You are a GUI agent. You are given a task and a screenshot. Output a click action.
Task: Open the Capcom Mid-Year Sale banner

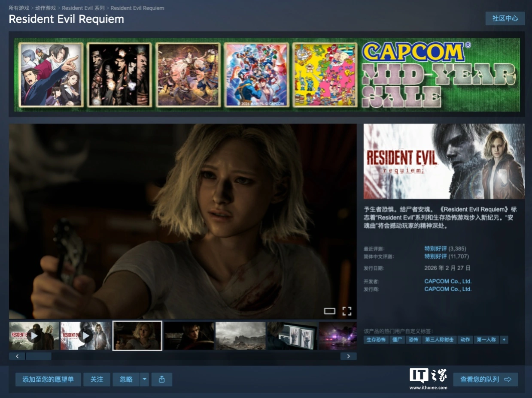pyautogui.click(x=267, y=75)
